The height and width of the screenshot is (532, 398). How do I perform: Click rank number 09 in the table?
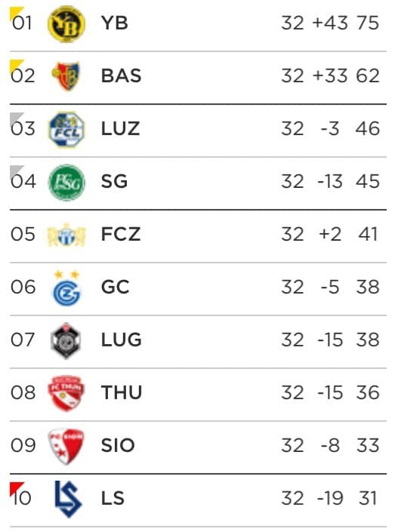[23, 445]
